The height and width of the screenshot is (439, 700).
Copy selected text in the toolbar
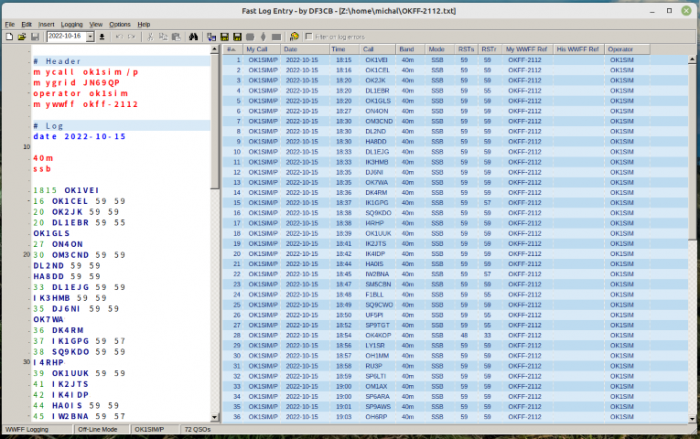pyautogui.click(x=163, y=37)
